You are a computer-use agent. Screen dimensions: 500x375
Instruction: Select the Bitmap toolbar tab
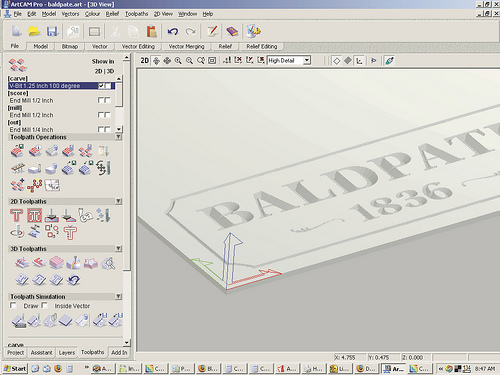tap(70, 46)
